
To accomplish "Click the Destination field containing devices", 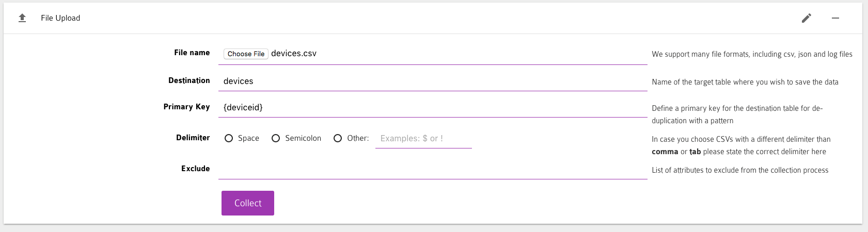I will (x=432, y=81).
